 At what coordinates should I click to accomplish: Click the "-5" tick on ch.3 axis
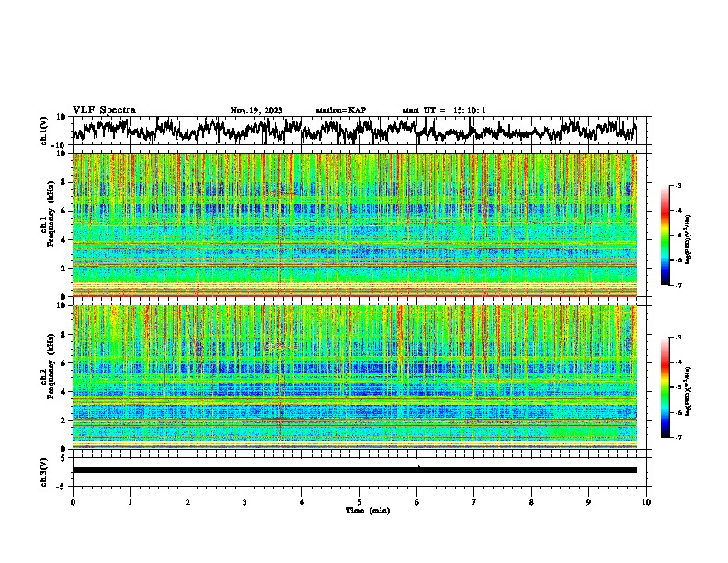(62, 487)
